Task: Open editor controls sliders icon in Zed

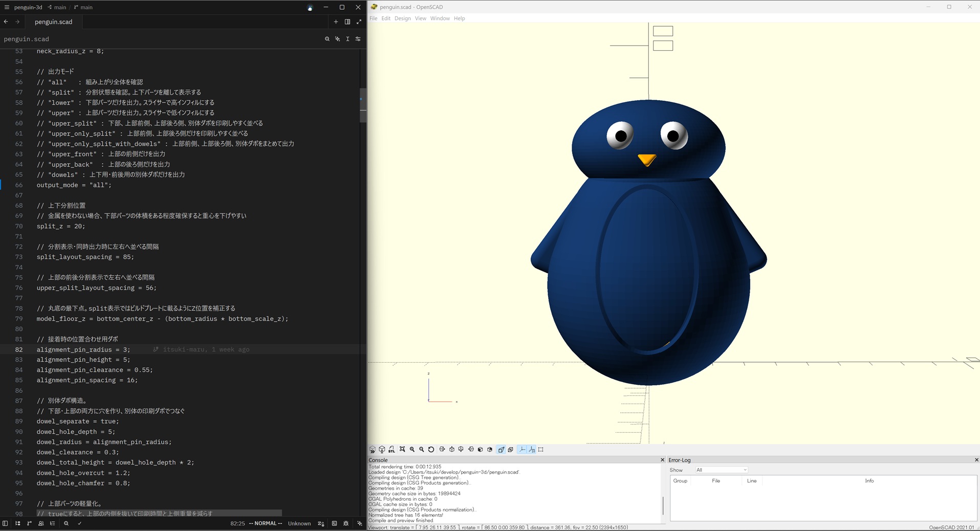Action: (x=358, y=39)
